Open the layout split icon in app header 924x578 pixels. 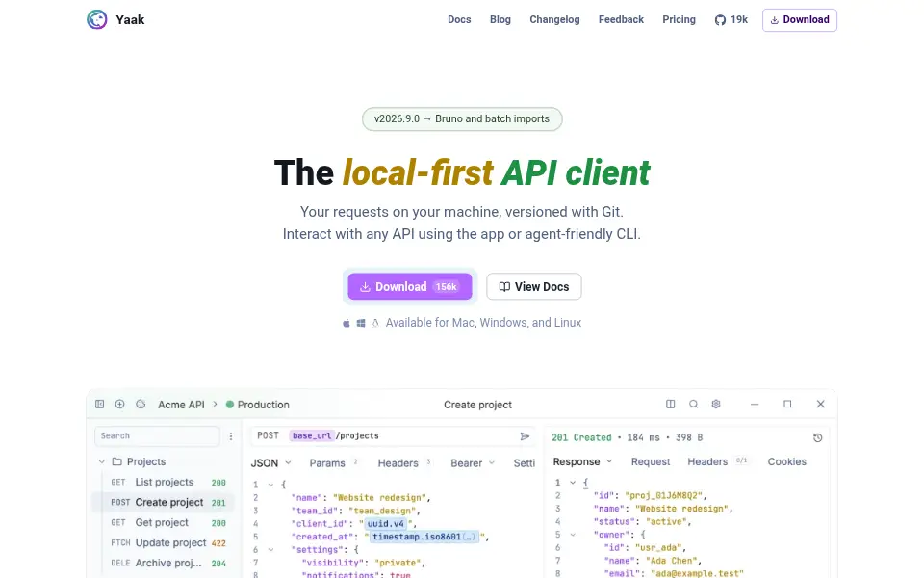[671, 404]
